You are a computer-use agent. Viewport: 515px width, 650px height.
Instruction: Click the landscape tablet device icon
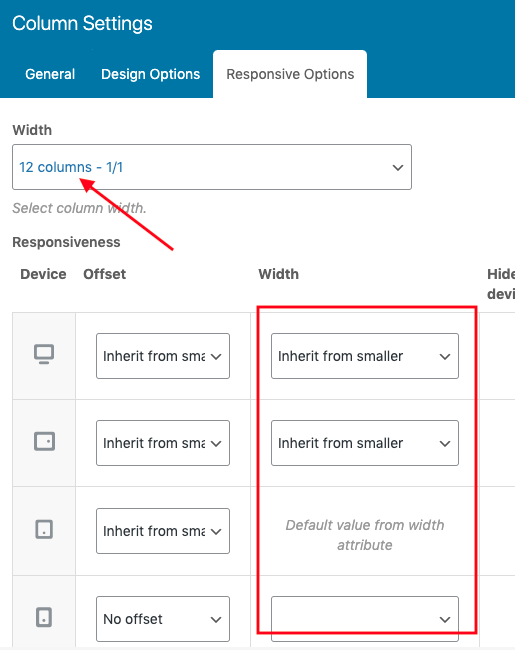click(x=44, y=441)
